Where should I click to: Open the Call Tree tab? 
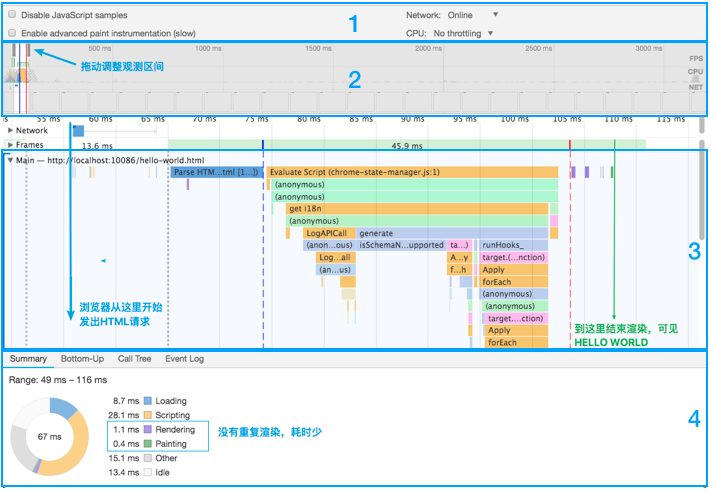pos(134,359)
